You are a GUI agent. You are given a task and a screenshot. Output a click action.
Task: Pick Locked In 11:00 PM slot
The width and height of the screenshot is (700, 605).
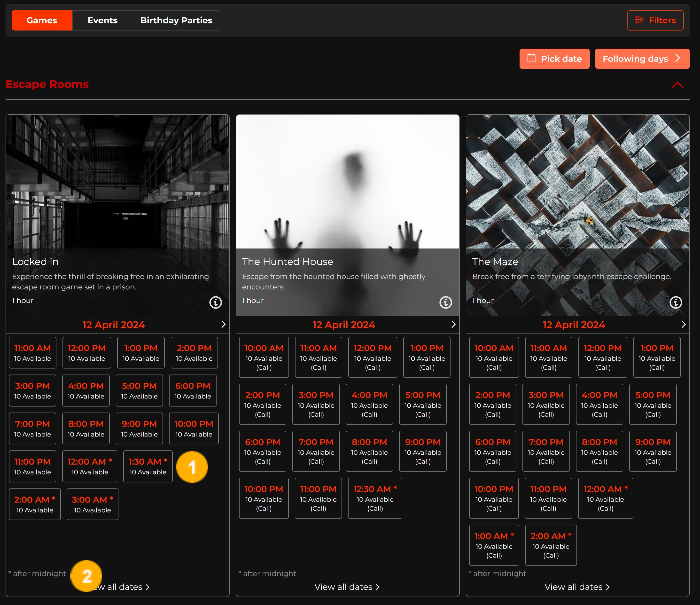[x=33, y=467]
